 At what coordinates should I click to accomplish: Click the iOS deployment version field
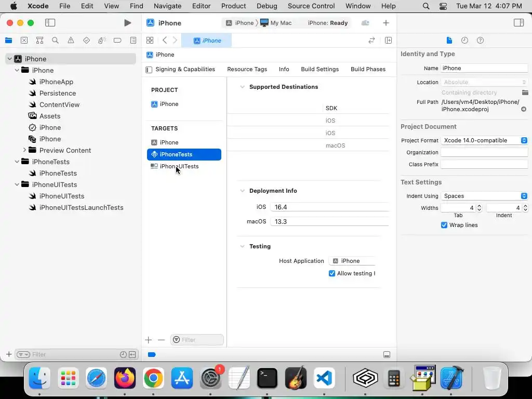tap(329, 207)
